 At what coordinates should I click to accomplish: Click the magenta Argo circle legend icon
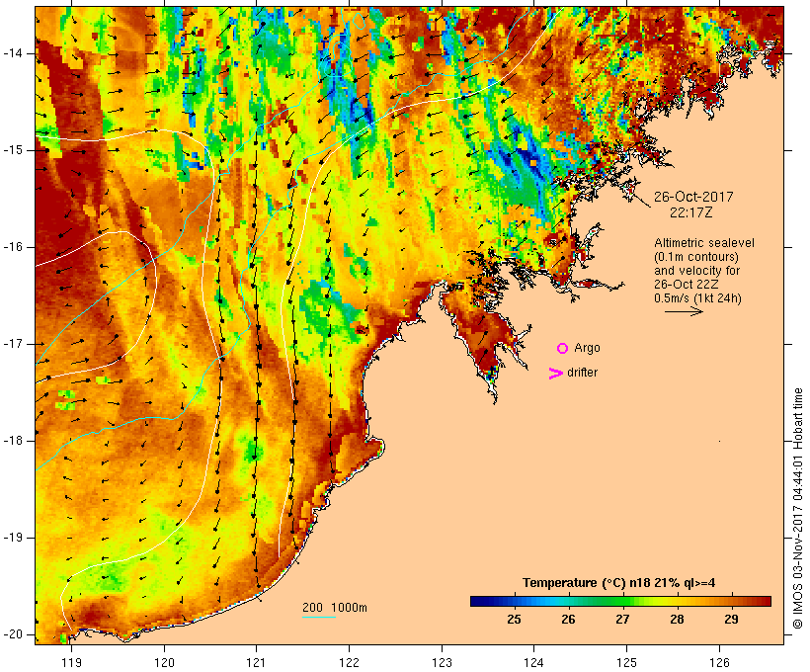tap(563, 349)
